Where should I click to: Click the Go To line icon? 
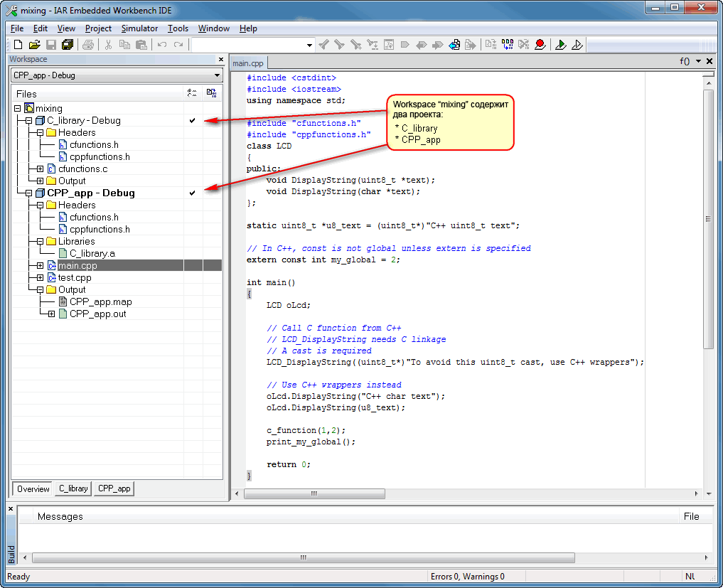click(389, 45)
